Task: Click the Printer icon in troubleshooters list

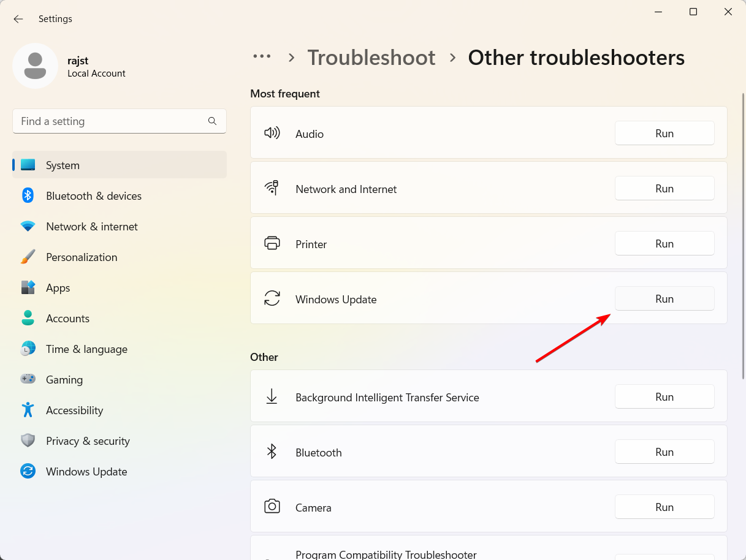Action: click(x=272, y=243)
